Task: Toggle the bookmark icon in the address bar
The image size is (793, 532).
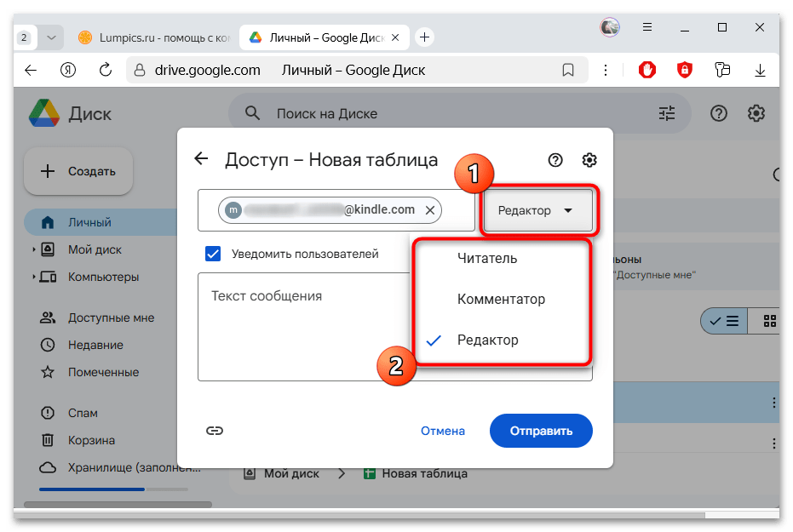Action: [567, 70]
